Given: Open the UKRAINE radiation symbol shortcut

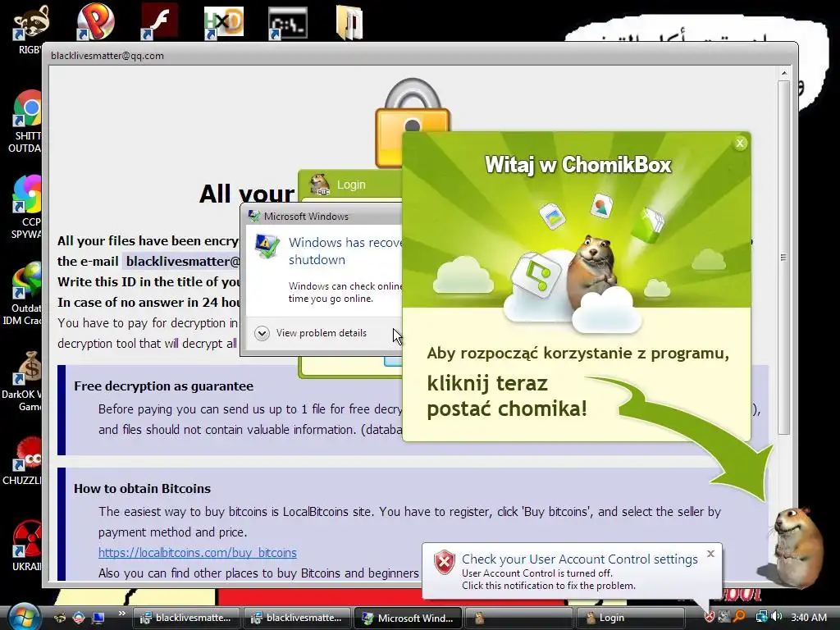Looking at the screenshot, I should pos(27,546).
